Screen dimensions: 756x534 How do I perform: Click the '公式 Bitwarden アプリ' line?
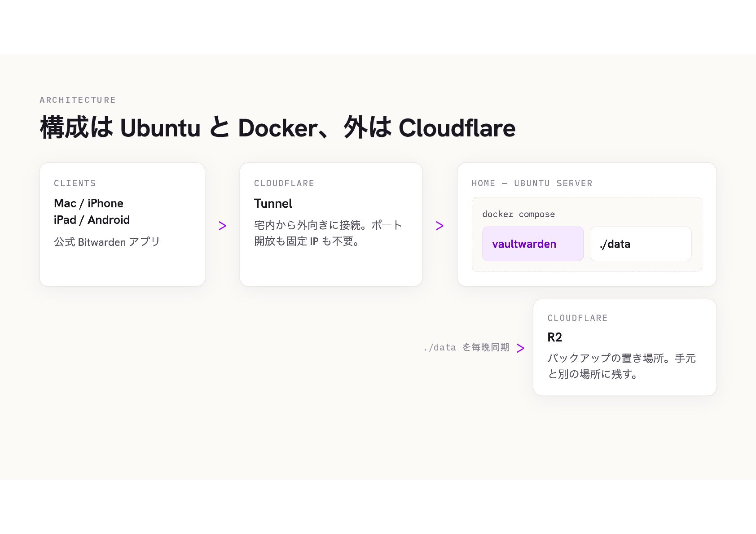107,242
